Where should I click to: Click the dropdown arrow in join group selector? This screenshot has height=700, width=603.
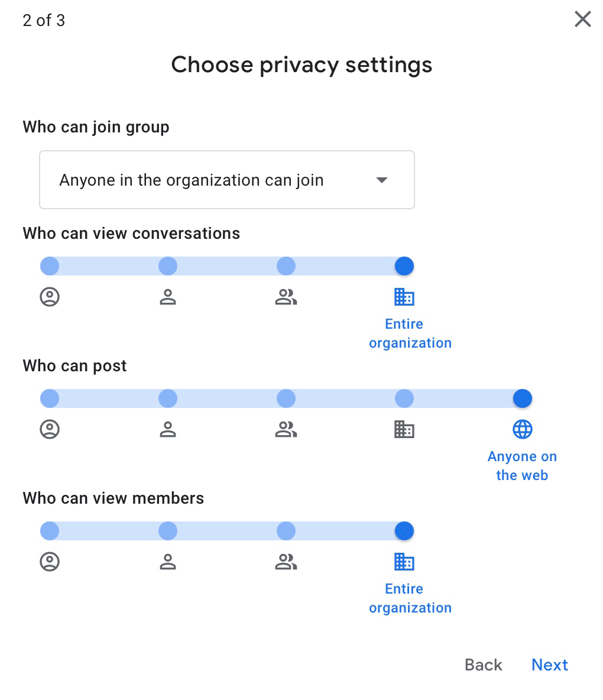382,180
